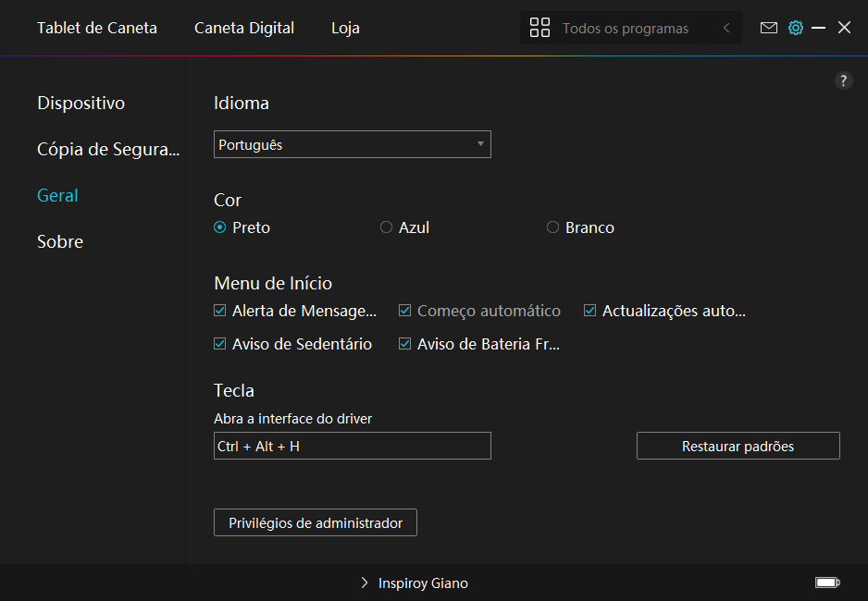868x601 pixels.
Task: Select the Branco color theme
Action: coord(552,227)
